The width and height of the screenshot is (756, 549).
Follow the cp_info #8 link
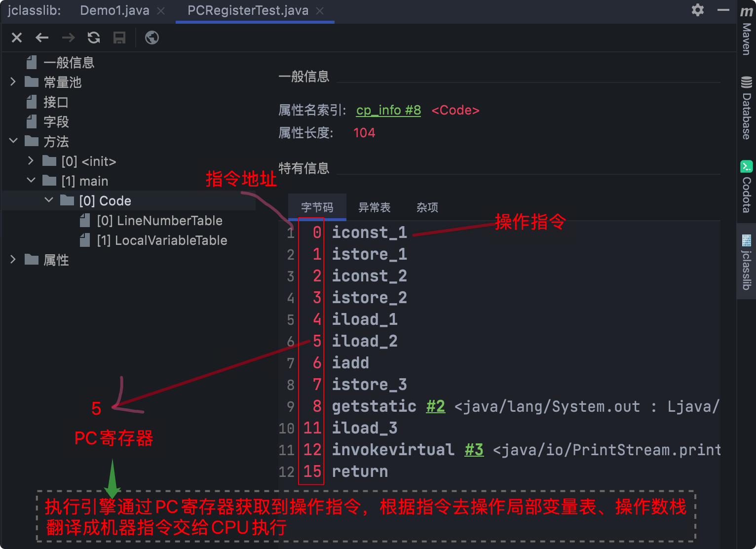point(388,110)
